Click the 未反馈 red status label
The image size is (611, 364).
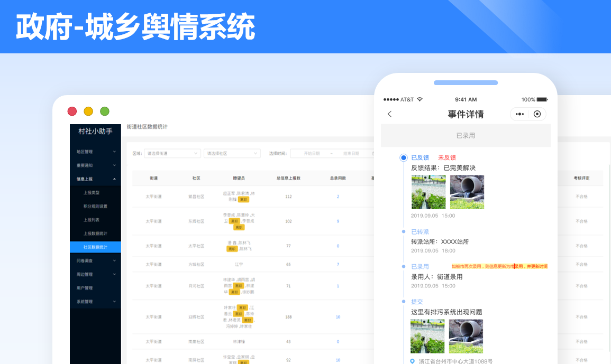pyautogui.click(x=446, y=157)
